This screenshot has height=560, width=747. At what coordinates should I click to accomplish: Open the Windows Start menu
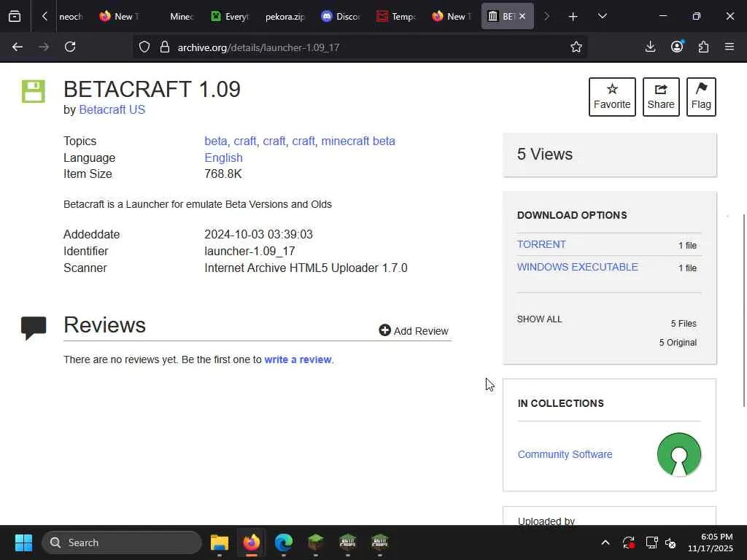[23, 542]
